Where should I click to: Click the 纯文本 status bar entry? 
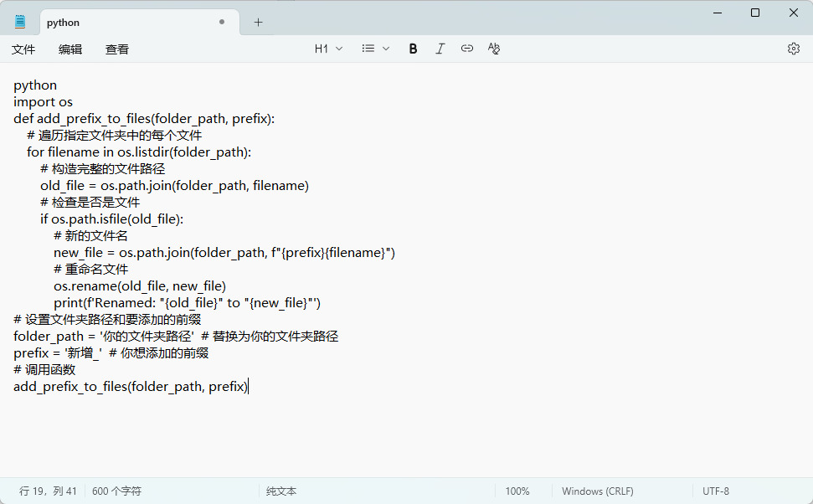[x=281, y=491]
